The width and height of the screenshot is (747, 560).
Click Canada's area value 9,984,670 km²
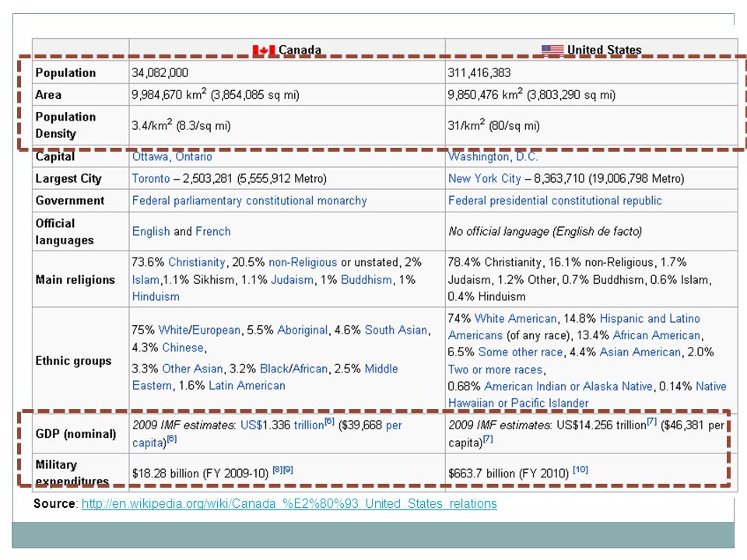pyautogui.click(x=169, y=94)
